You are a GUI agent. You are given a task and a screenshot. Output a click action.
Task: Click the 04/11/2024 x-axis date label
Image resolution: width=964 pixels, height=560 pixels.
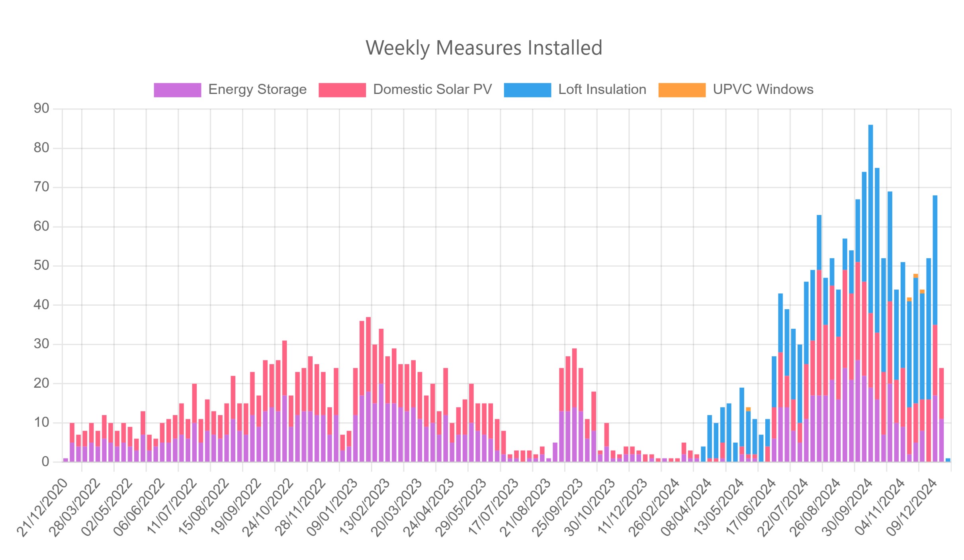click(880, 507)
